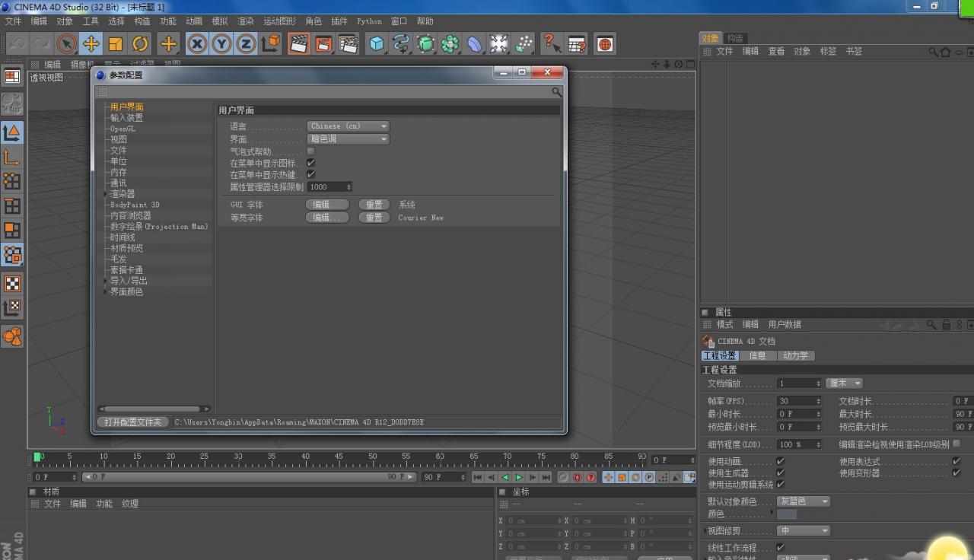Switch to the 动力学 tab

[795, 356]
